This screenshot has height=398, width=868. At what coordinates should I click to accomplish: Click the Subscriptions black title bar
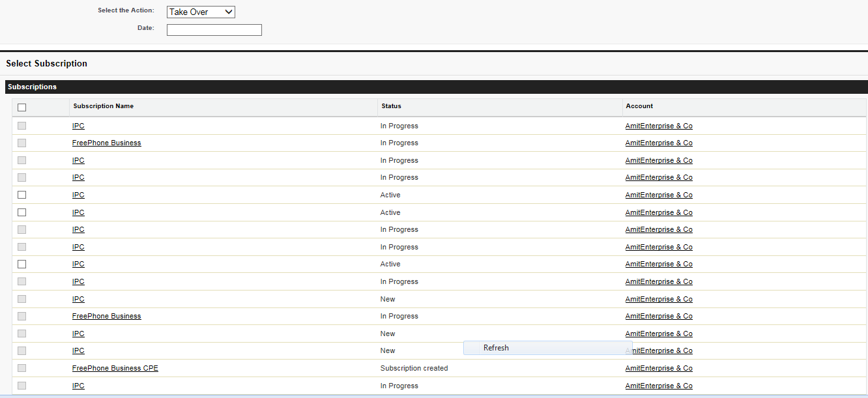[x=437, y=87]
